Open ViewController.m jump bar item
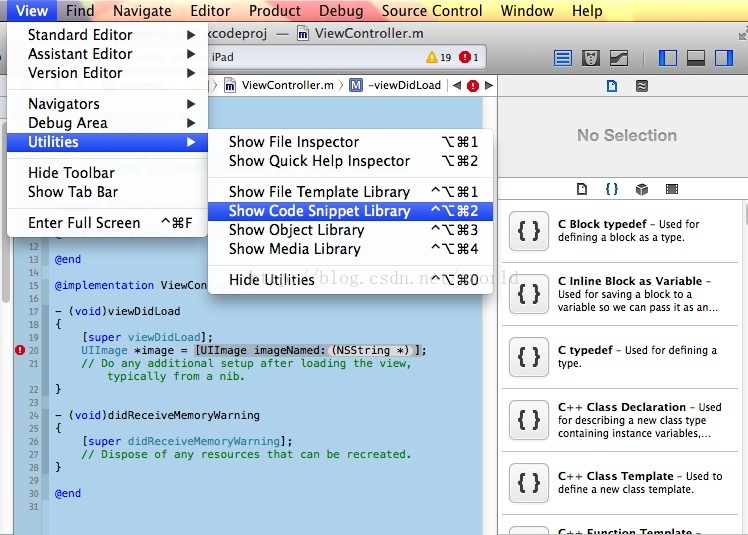Screen dimensions: 748x535 point(279,85)
